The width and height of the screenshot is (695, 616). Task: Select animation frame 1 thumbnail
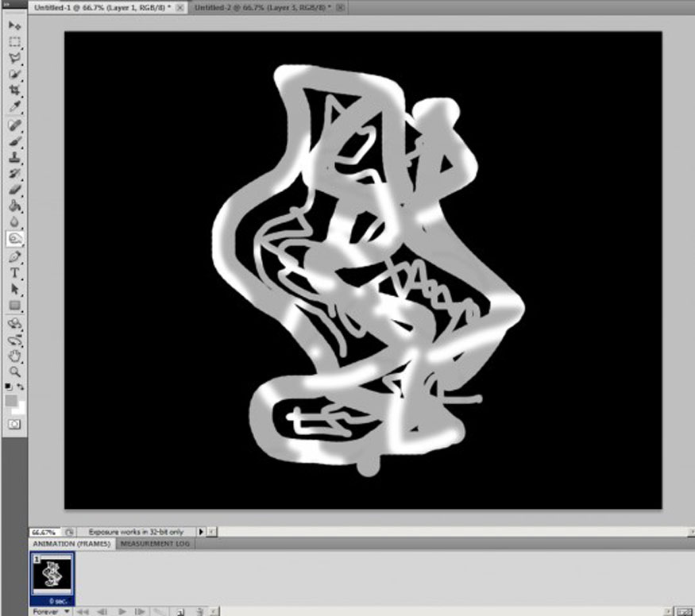tap(52, 575)
